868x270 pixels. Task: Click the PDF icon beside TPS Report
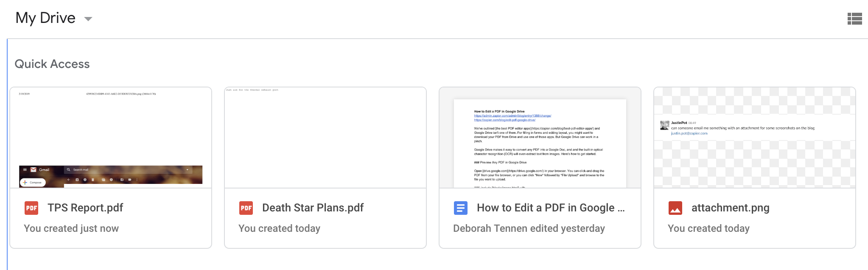[x=31, y=208]
